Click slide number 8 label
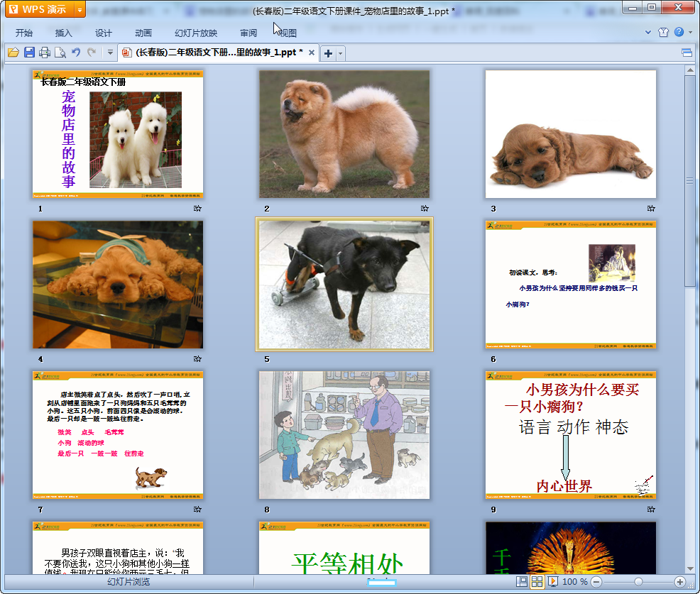Viewport: 700px width, 594px height. (267, 510)
